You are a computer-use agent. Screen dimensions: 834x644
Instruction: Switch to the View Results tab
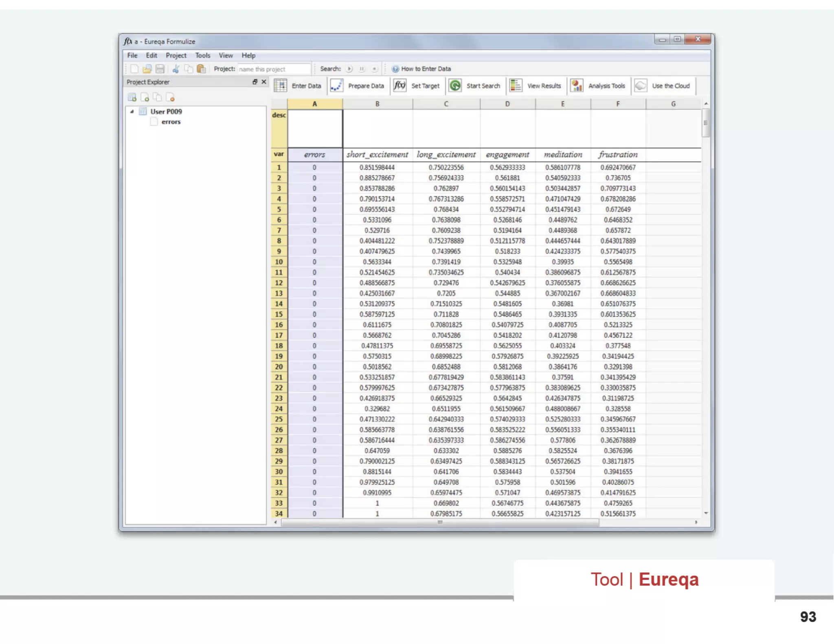point(536,85)
